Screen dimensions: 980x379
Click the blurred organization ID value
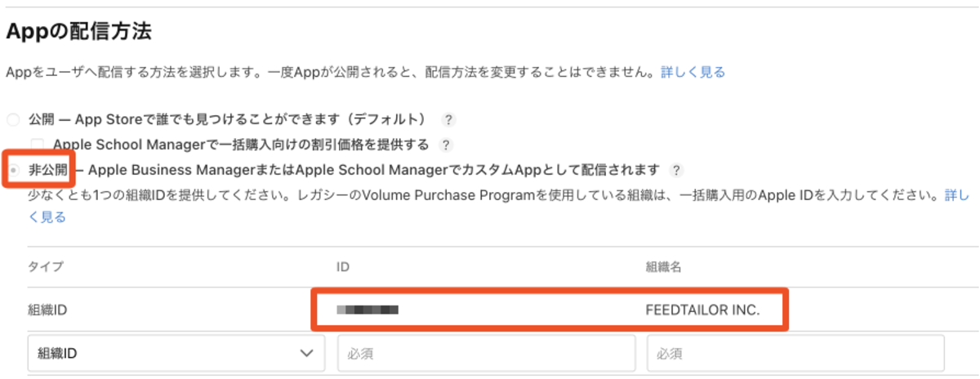point(367,310)
